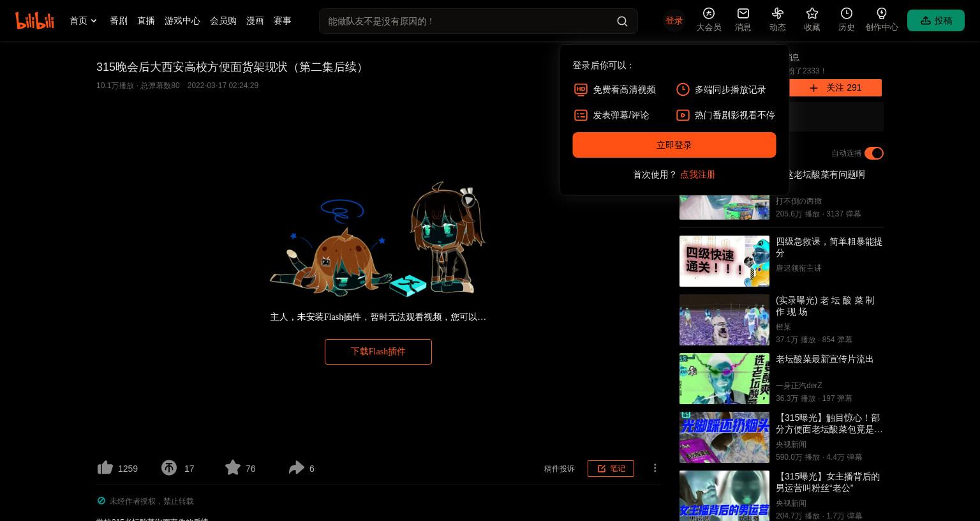Toggle the 自动连播 switch
This screenshot has width=980, height=521.
874,153
